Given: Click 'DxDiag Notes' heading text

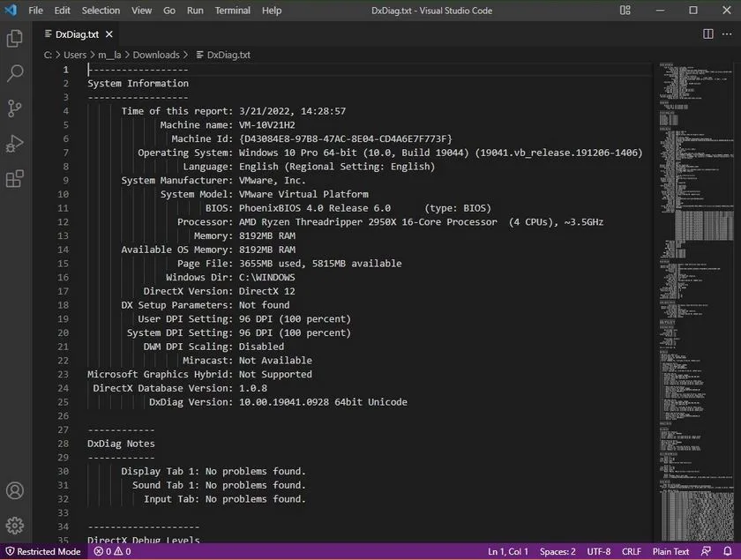Looking at the screenshot, I should coord(121,444).
